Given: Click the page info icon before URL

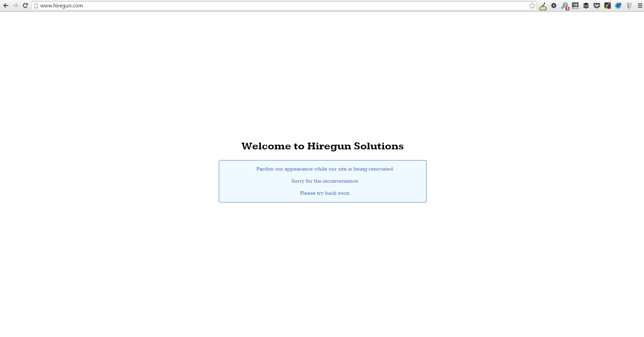Looking at the screenshot, I should click(36, 6).
